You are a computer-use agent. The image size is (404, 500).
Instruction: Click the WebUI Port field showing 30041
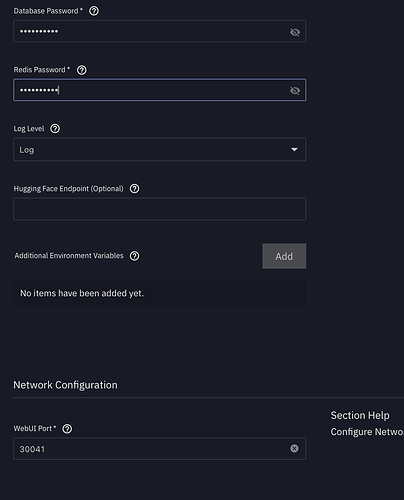[x=160, y=449]
